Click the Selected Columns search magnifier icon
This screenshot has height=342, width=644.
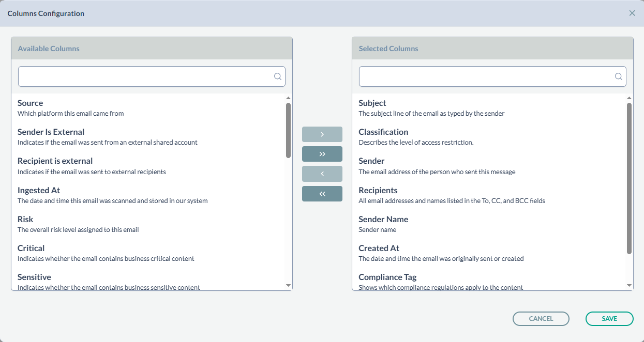click(x=619, y=76)
